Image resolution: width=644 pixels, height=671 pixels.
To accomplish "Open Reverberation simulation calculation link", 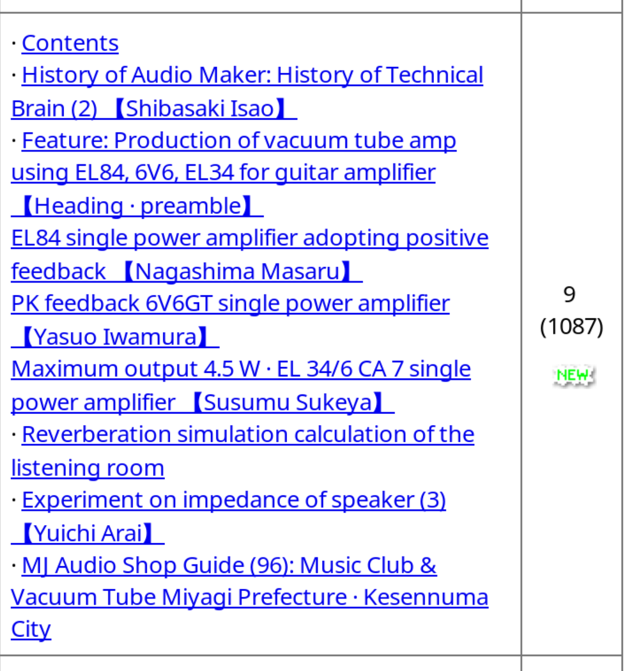I will (248, 435).
